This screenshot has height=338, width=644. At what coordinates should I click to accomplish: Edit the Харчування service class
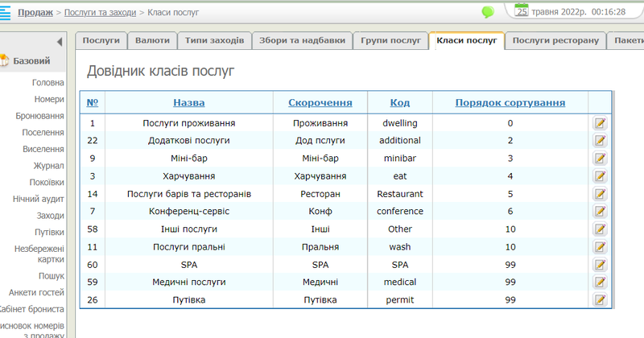tap(600, 176)
